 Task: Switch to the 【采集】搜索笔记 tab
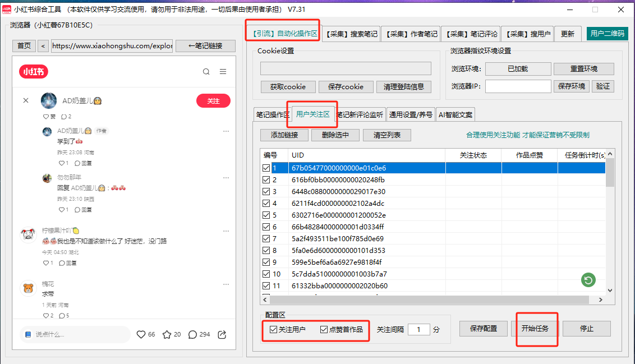point(352,34)
